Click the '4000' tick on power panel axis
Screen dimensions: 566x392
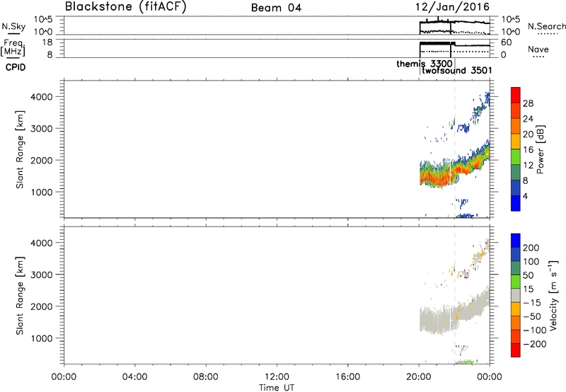click(x=42, y=97)
